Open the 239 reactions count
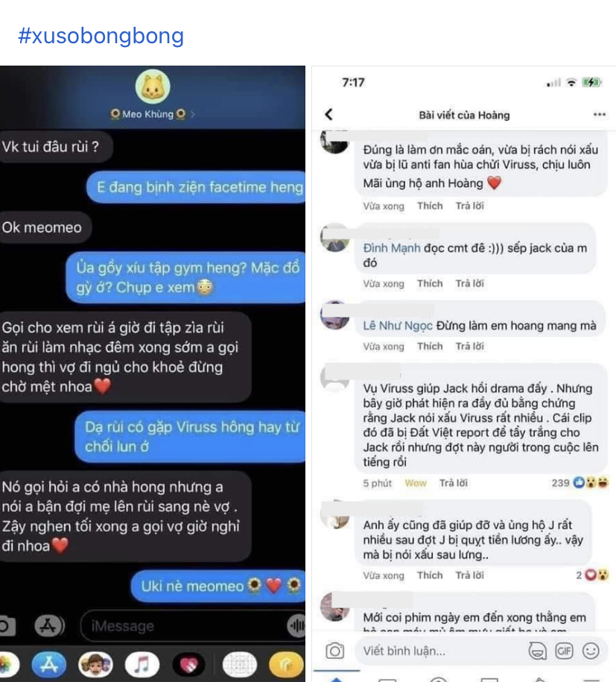The width and height of the screenshot is (616, 682). click(580, 482)
